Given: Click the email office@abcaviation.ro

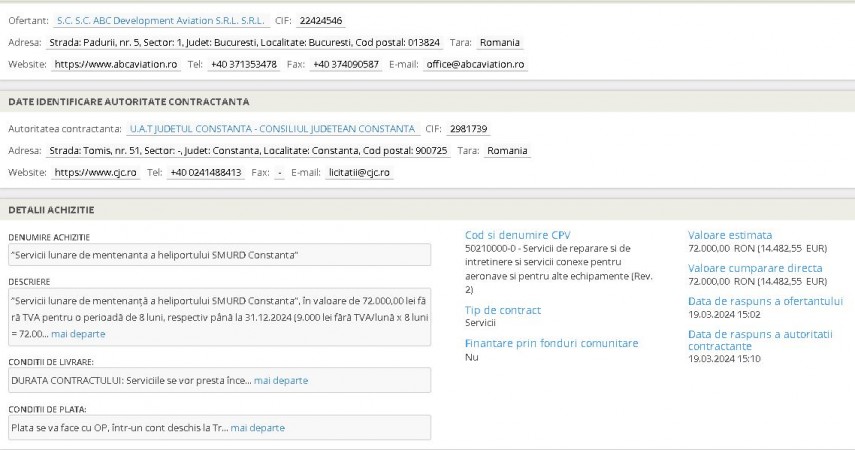Looking at the screenshot, I should click(475, 64).
